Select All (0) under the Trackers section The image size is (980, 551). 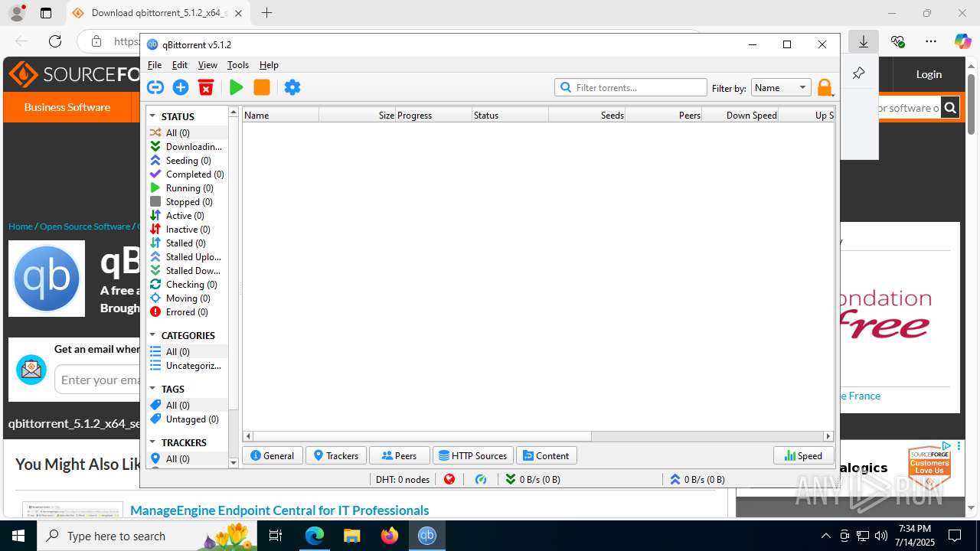tap(188, 458)
